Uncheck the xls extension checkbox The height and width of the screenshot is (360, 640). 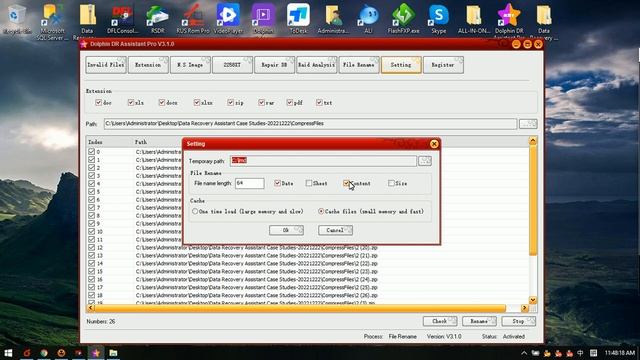(131, 102)
